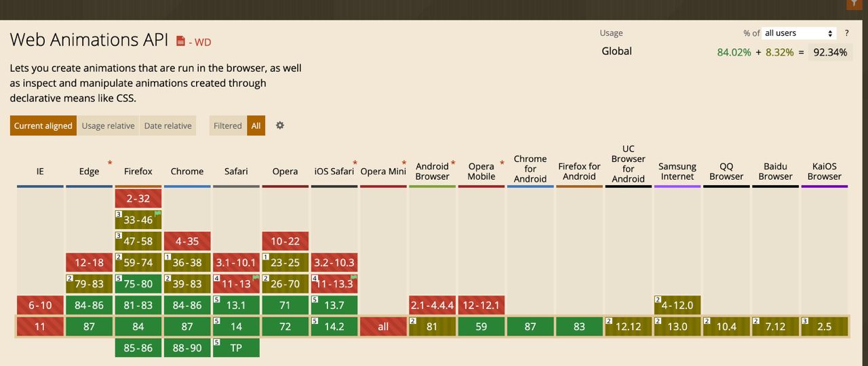Select the Firefox 75-80 cell

[138, 284]
